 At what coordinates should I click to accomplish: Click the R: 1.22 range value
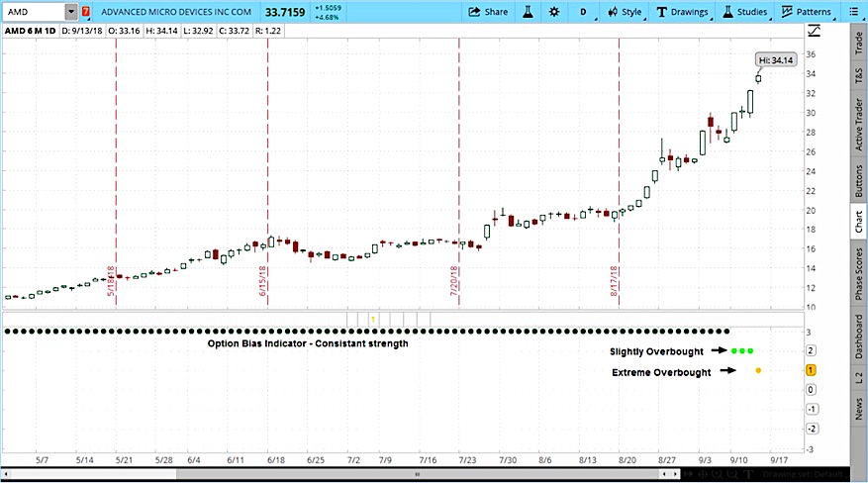click(268, 31)
